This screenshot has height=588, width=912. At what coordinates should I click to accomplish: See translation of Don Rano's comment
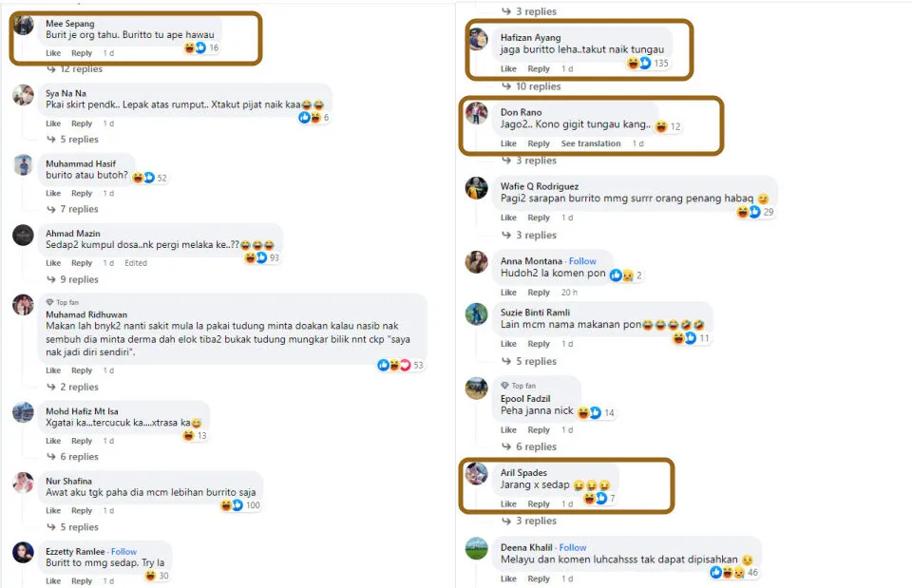click(x=590, y=143)
